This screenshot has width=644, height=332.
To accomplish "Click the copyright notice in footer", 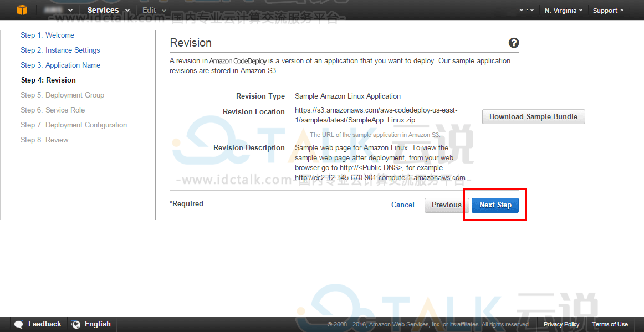I will tap(428, 324).
